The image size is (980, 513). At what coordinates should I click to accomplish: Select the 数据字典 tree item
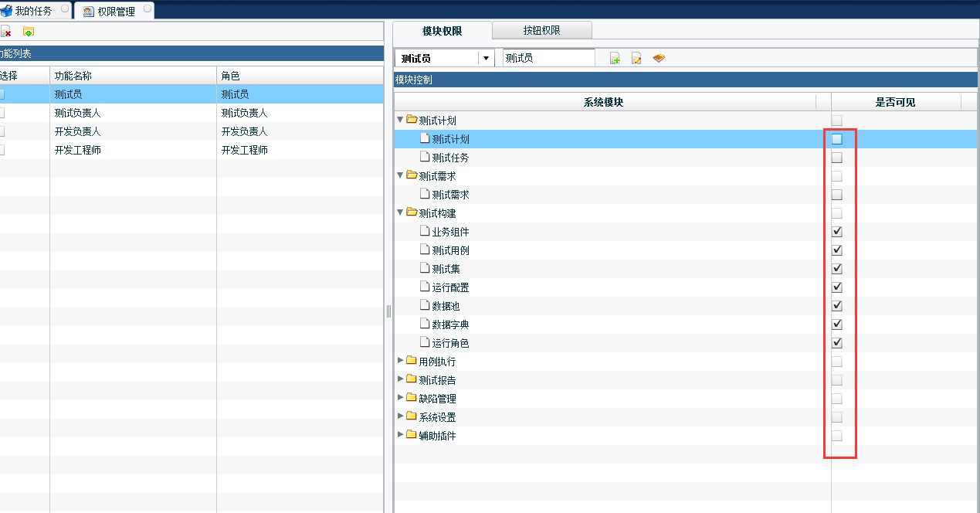[x=450, y=324]
